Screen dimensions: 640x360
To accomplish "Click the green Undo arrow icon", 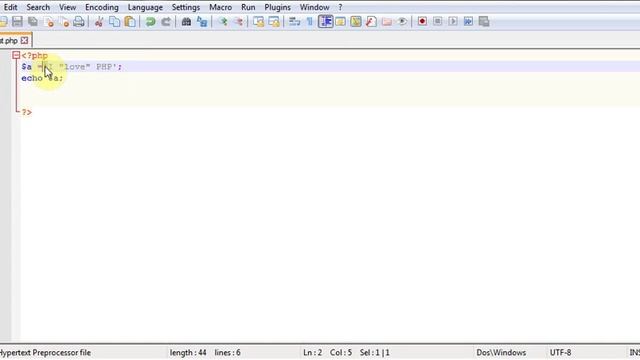I will (x=150, y=21).
